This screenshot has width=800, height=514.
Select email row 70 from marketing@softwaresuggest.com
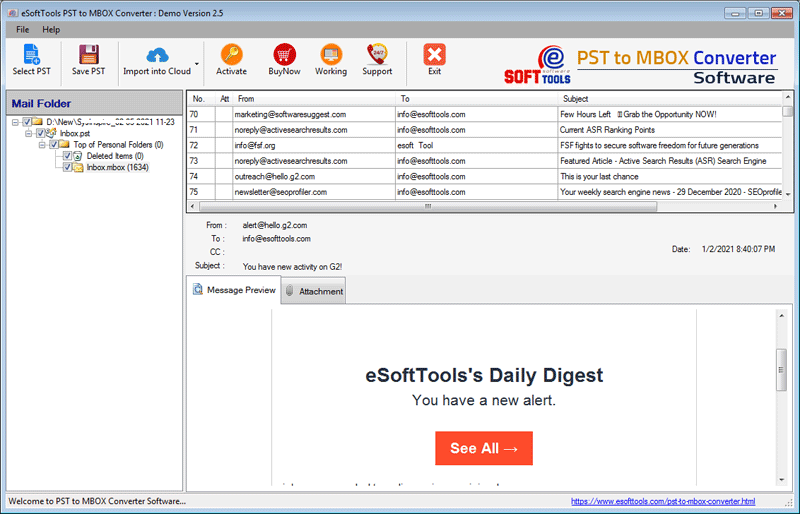coord(484,114)
